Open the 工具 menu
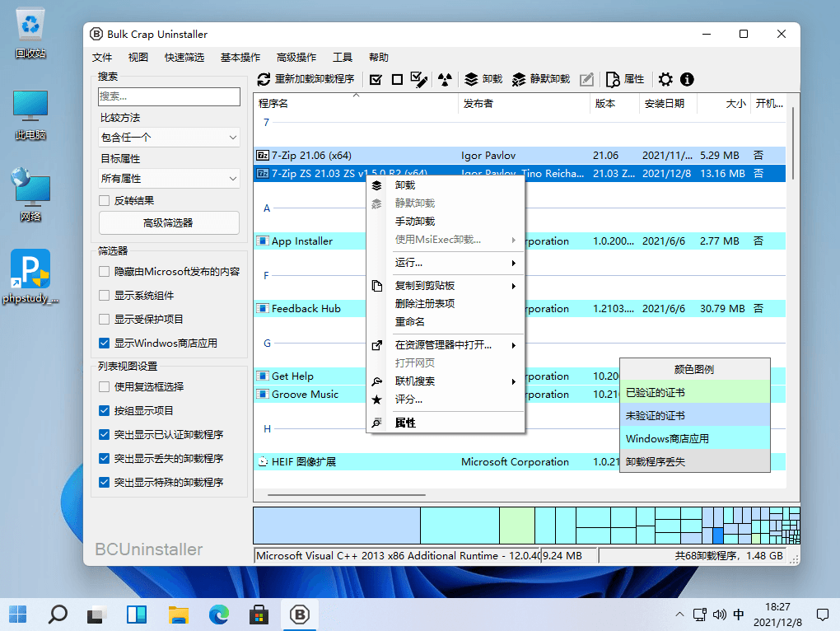The width and height of the screenshot is (840, 631). (x=343, y=58)
